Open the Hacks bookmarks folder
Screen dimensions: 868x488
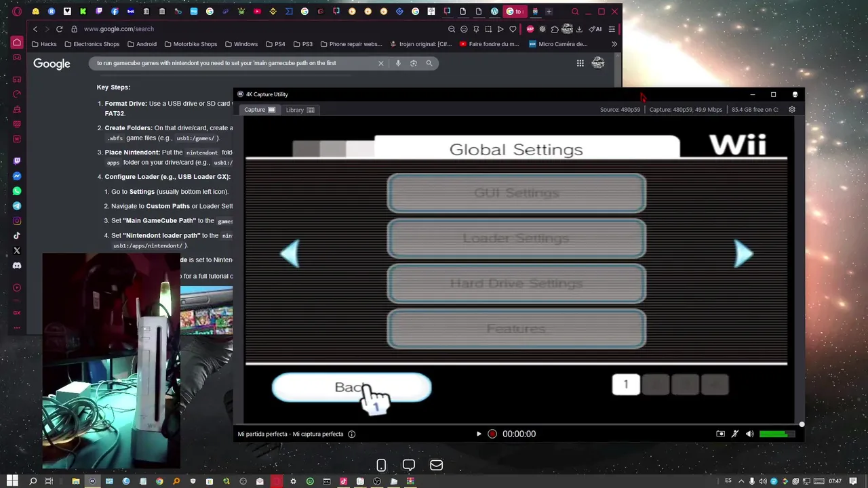(44, 44)
